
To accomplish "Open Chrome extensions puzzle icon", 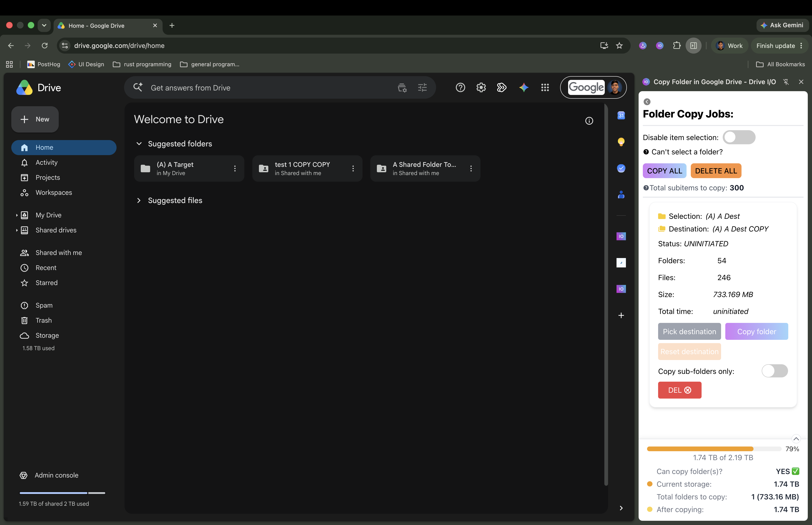I will coord(676,46).
